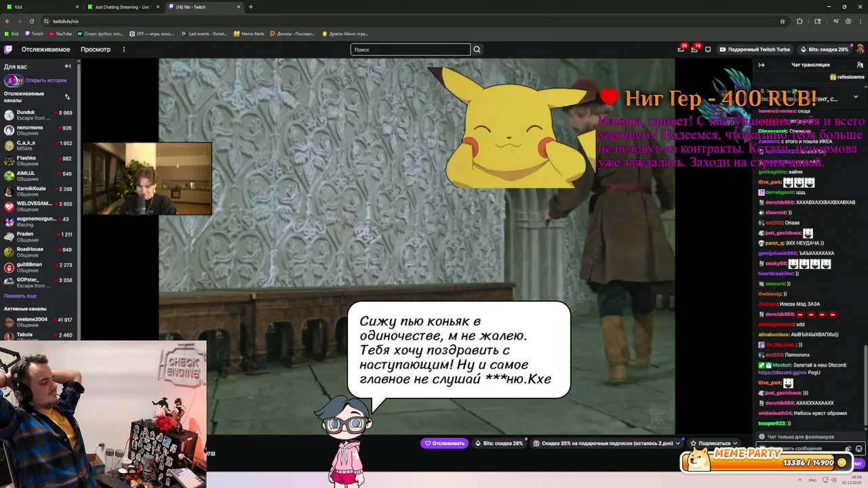Expand the pinned chat message chevron
868x488 pixels.
855,97
